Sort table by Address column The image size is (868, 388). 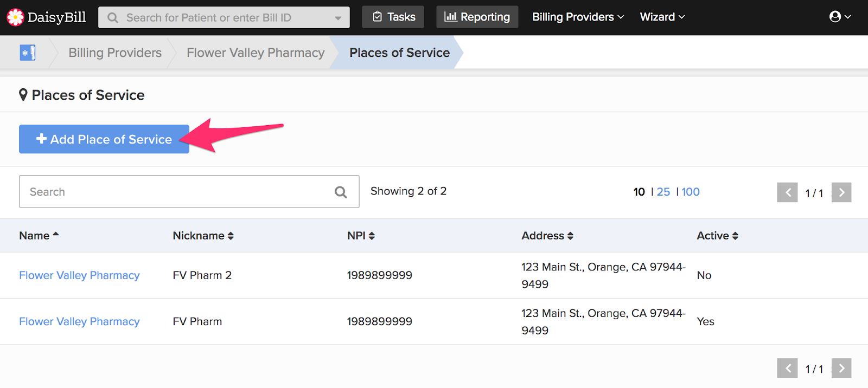click(547, 236)
